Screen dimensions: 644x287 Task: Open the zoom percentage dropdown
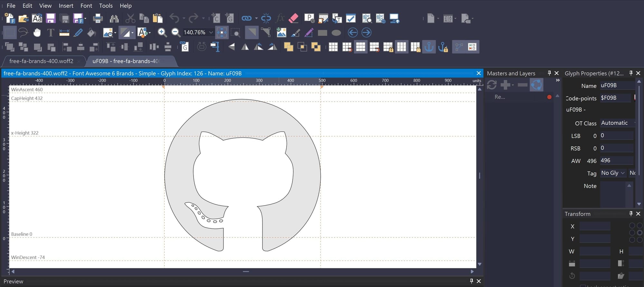click(211, 32)
